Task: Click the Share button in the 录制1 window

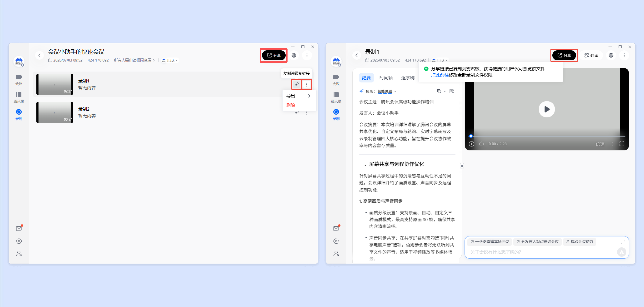Action: 564,55
